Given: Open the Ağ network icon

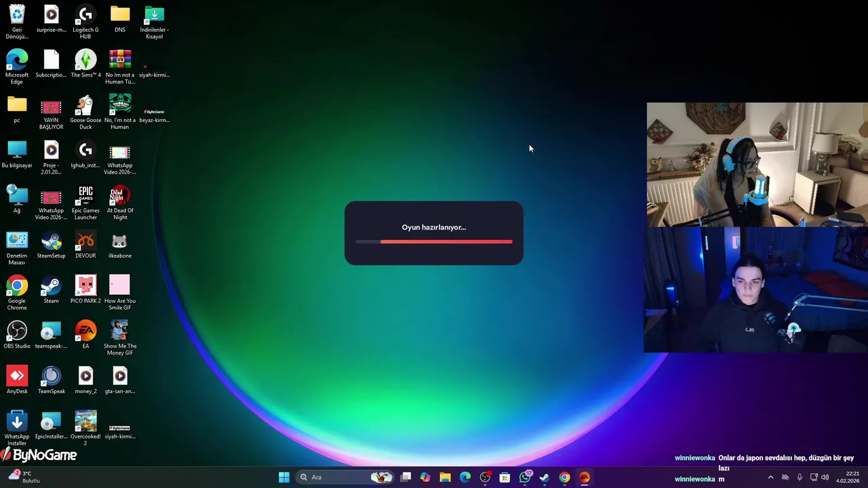Looking at the screenshot, I should [17, 200].
